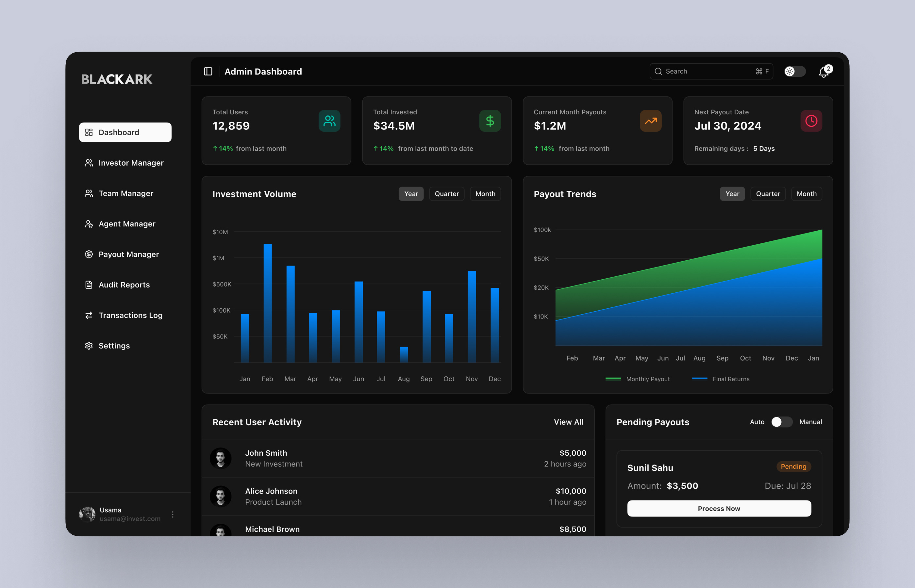Open the three-dot menu beside Usama's profile
The height and width of the screenshot is (588, 915).
click(173, 514)
